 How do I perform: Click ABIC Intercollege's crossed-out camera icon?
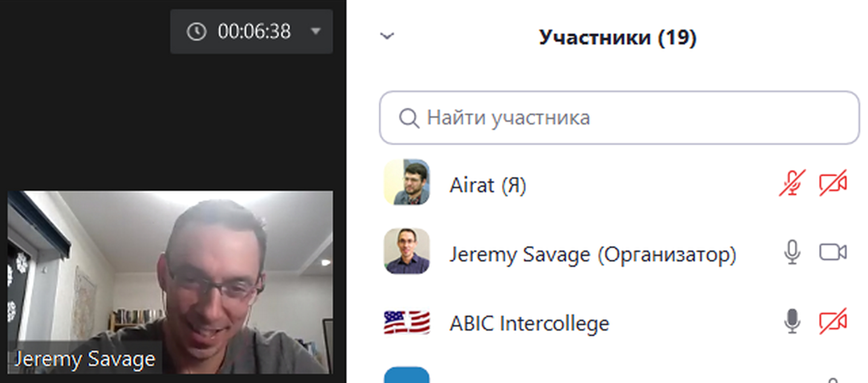(833, 321)
